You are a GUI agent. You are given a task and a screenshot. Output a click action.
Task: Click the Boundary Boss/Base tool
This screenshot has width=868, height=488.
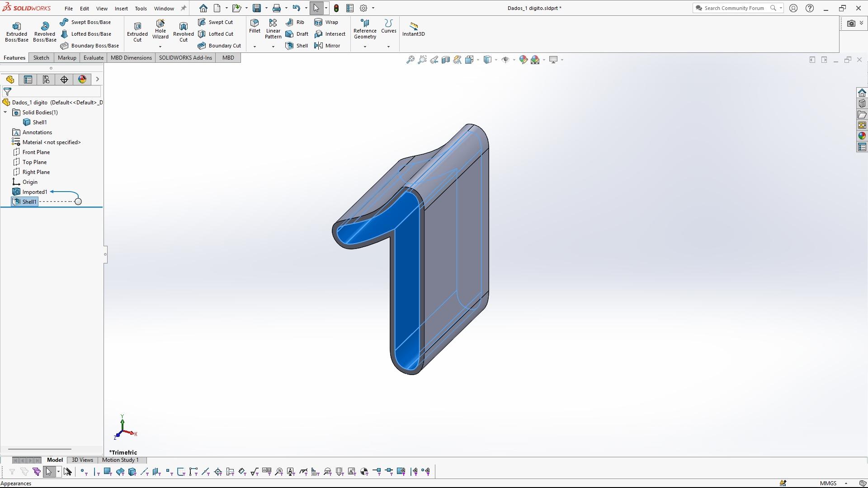coord(90,46)
